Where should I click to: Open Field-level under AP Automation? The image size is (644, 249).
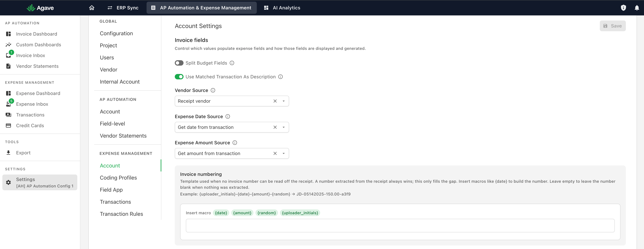point(112,123)
